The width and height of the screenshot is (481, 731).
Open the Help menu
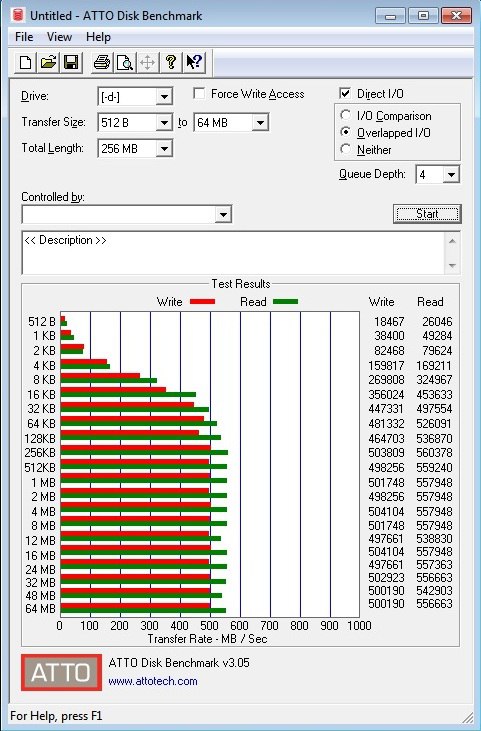coord(98,37)
